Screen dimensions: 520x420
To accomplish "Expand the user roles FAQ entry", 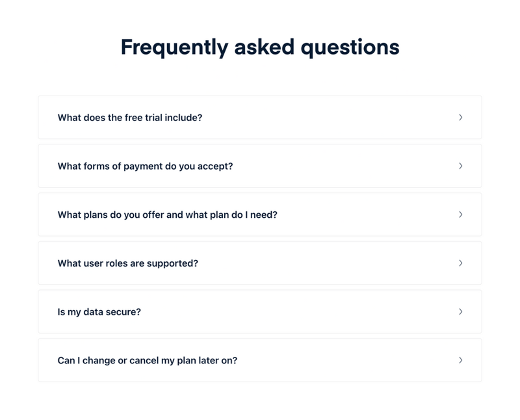I will pos(260,263).
